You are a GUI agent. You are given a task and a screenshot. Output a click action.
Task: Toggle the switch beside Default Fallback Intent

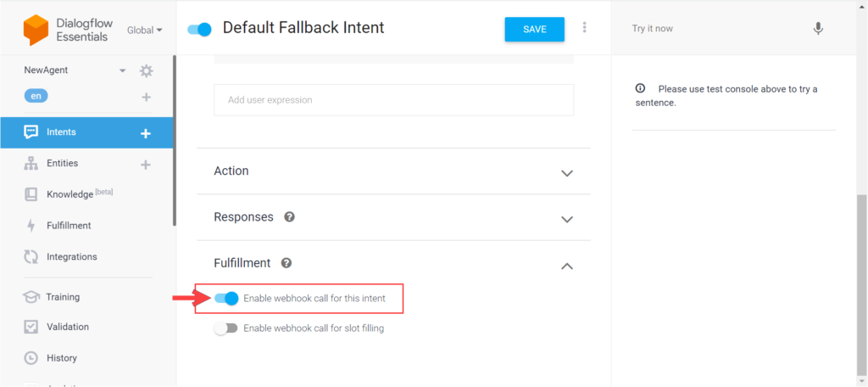point(200,30)
